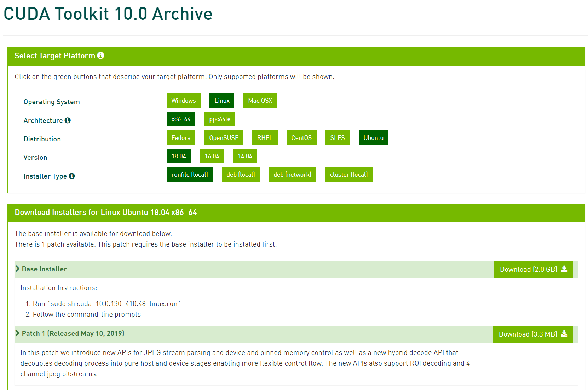Click the Installer Type info icon

[72, 176]
